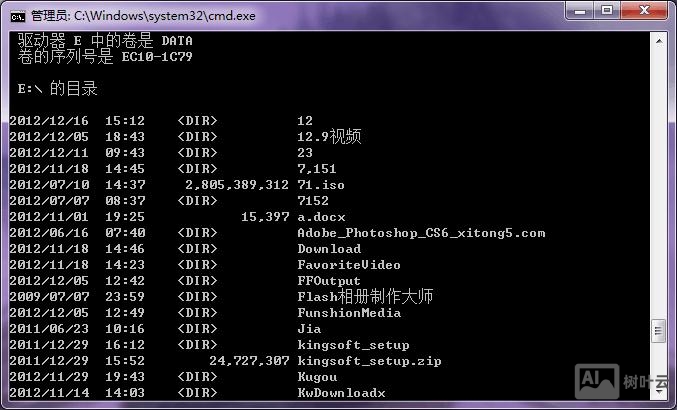Select the kingsoft_setup.zip entry
Viewport: 677px width, 410px height.
(x=369, y=361)
